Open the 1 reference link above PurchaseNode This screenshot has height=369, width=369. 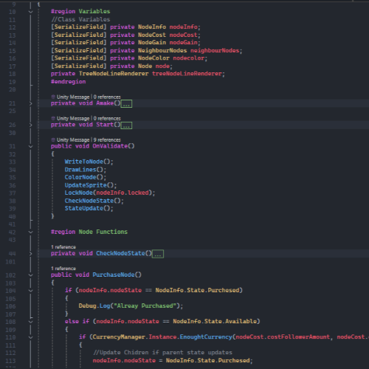point(63,268)
